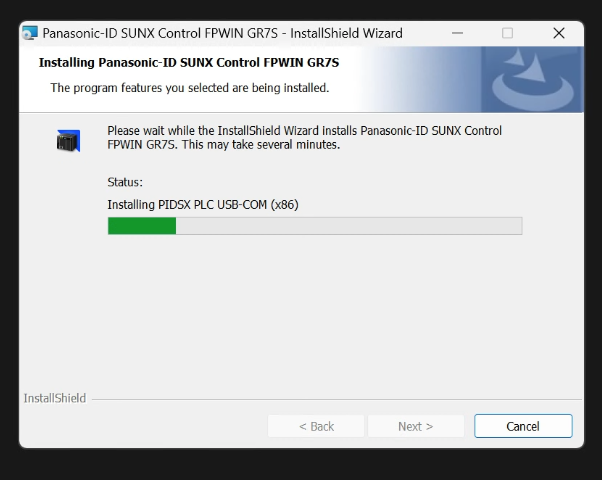Click the disabled Back button

tap(316, 426)
